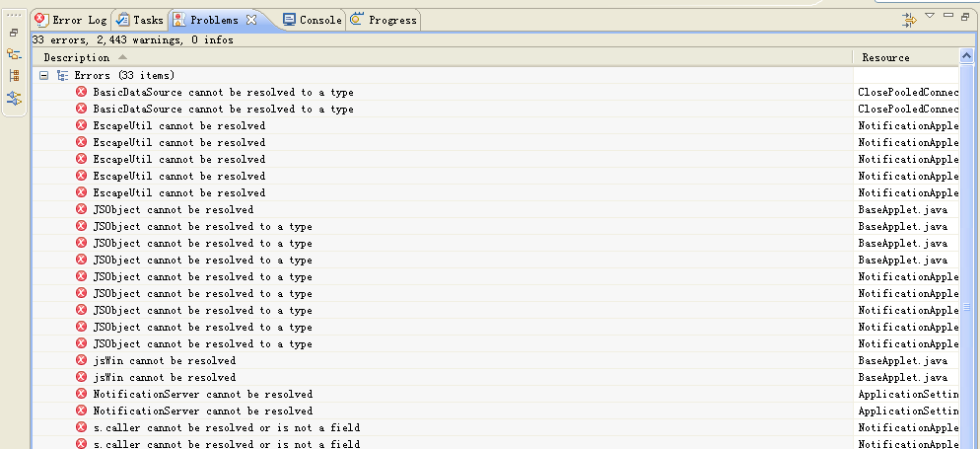Switch to the Console tab
The height and width of the screenshot is (449, 980).
tap(314, 20)
